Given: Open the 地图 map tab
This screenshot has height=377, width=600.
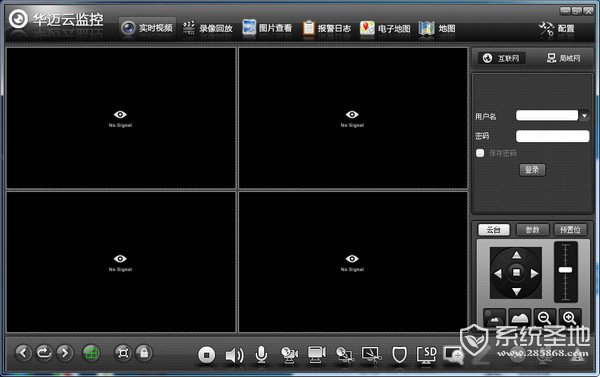Looking at the screenshot, I should click(437, 28).
